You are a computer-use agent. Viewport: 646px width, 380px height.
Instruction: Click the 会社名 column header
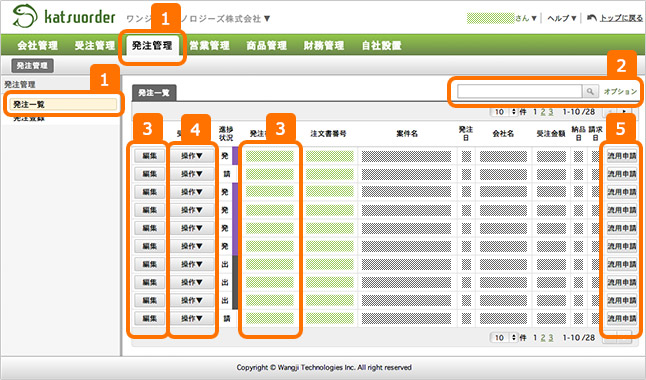pyautogui.click(x=503, y=134)
